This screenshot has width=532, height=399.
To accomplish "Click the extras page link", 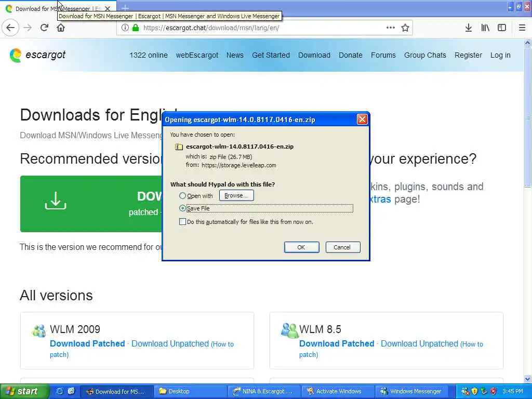I will pos(380,199).
